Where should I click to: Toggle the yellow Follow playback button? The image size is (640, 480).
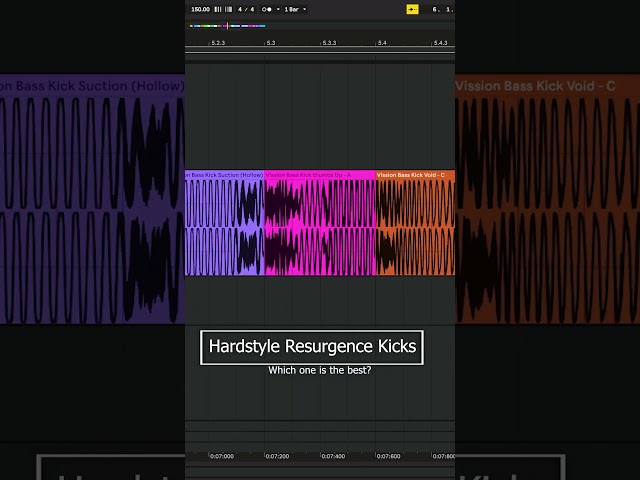click(x=412, y=9)
